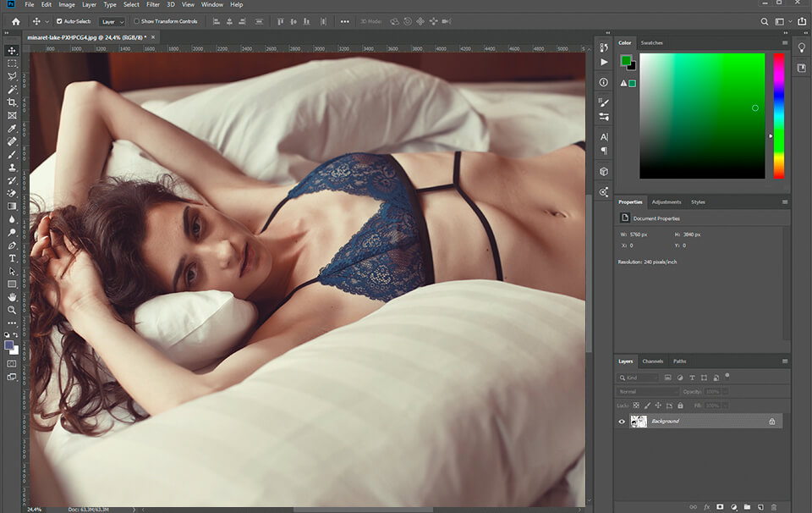Image resolution: width=812 pixels, height=513 pixels.
Task: Click the layer style fx icon
Action: (706, 507)
